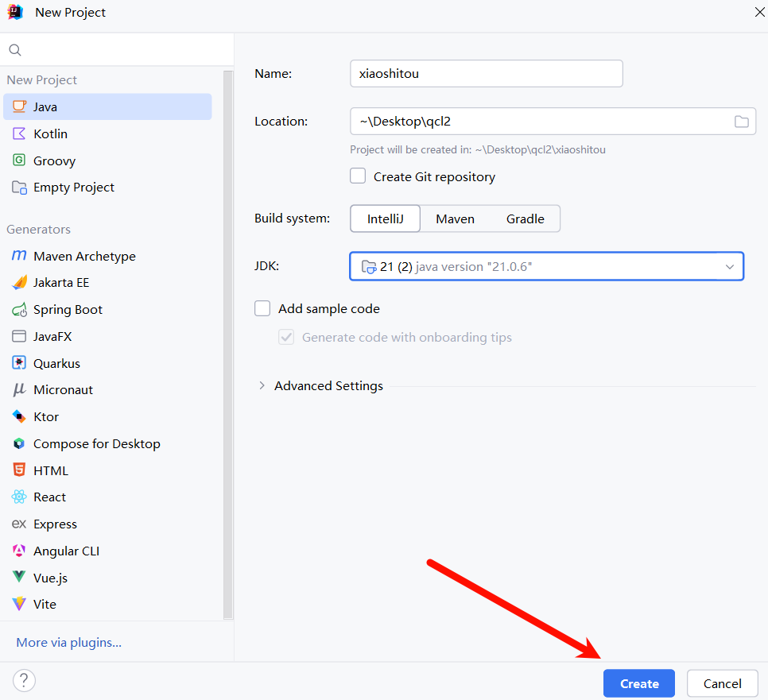Select JavaFX generator

[107, 336]
